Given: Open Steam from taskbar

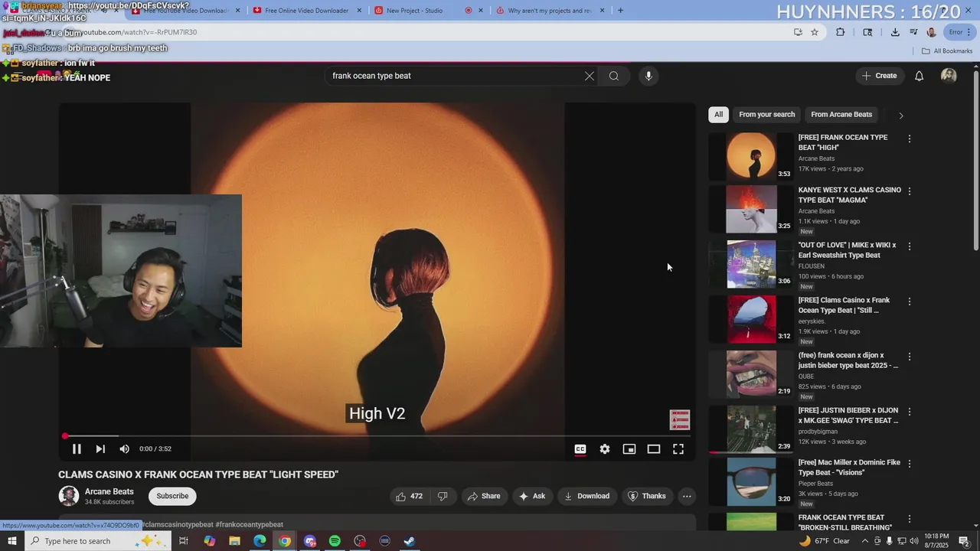Looking at the screenshot, I should tap(410, 541).
